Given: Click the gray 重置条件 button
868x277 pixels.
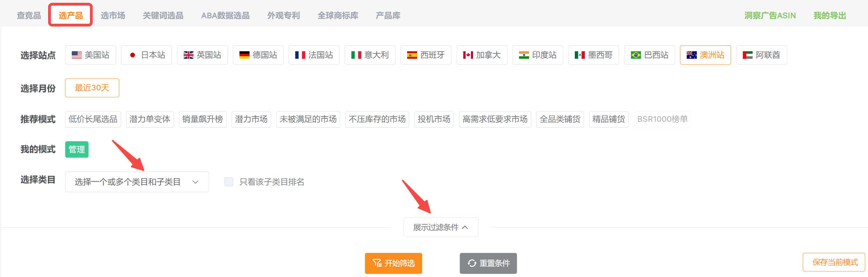Looking at the screenshot, I should pyautogui.click(x=488, y=263).
